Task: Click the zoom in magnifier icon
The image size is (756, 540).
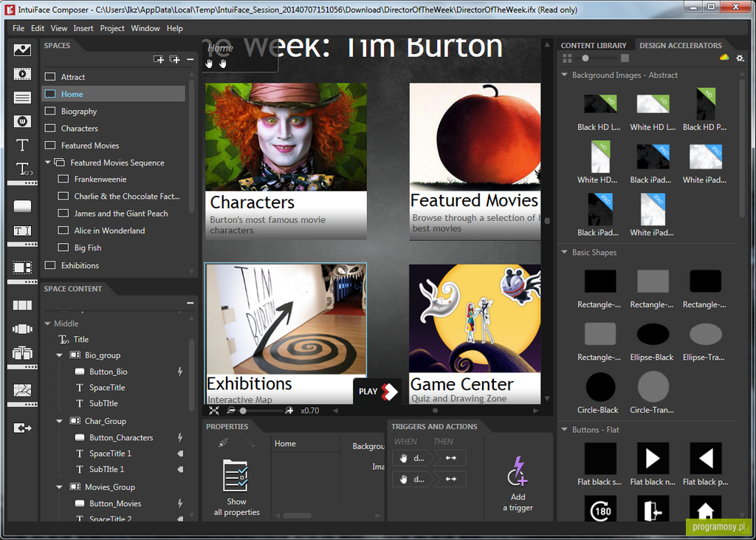Action: coord(289,411)
